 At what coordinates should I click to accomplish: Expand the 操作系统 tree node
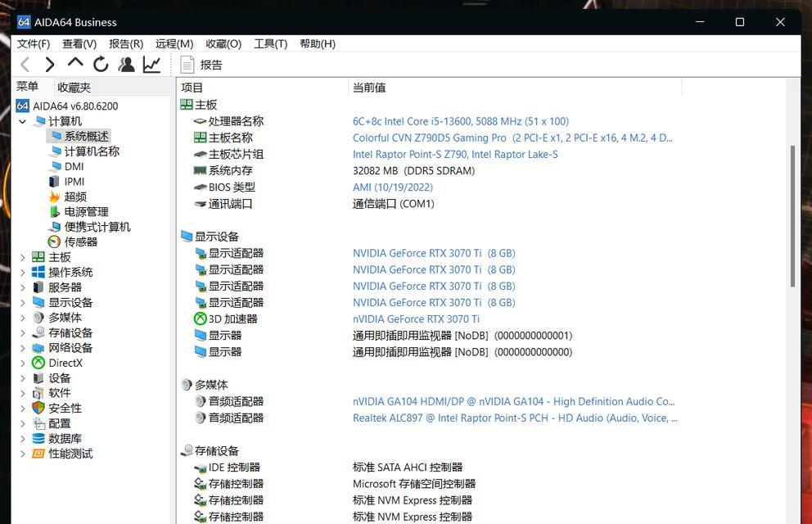[22, 273]
